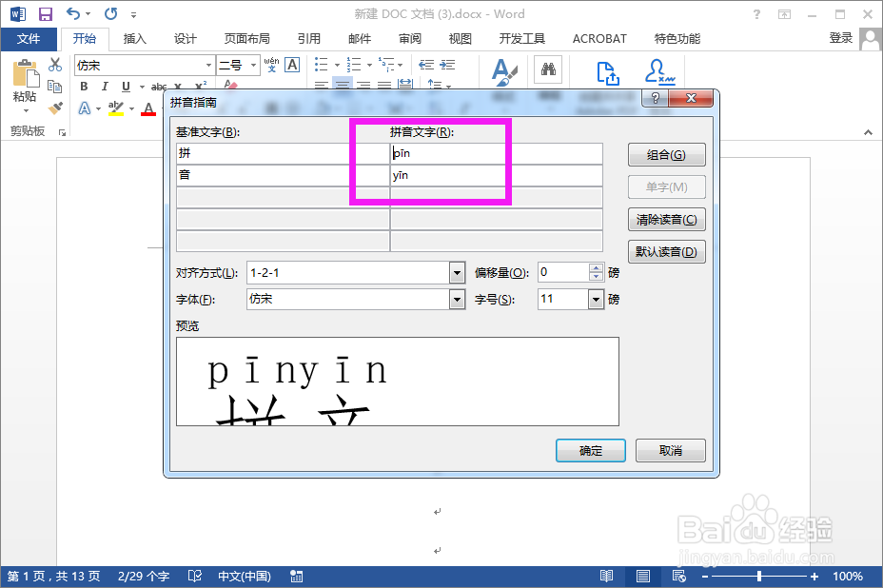Toggle Italic formatting
Screen dimensions: 883x588
click(105, 87)
